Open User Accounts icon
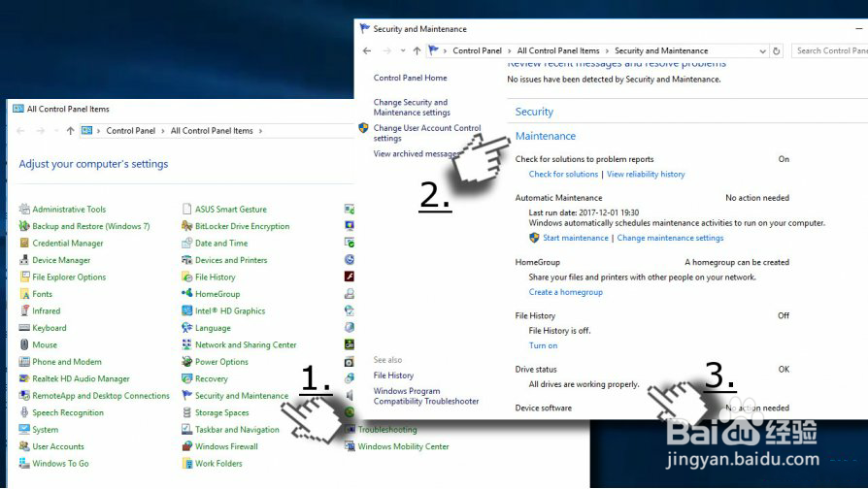 coord(24,446)
